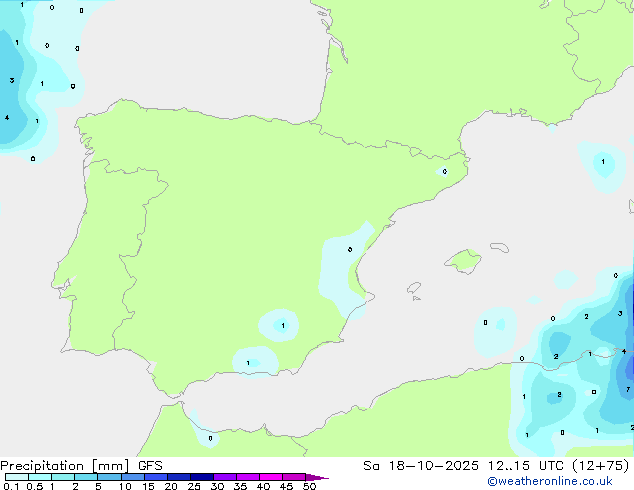Click the 40 to 45 mm legend swatch
The height and width of the screenshot is (490, 634).
pos(271,477)
